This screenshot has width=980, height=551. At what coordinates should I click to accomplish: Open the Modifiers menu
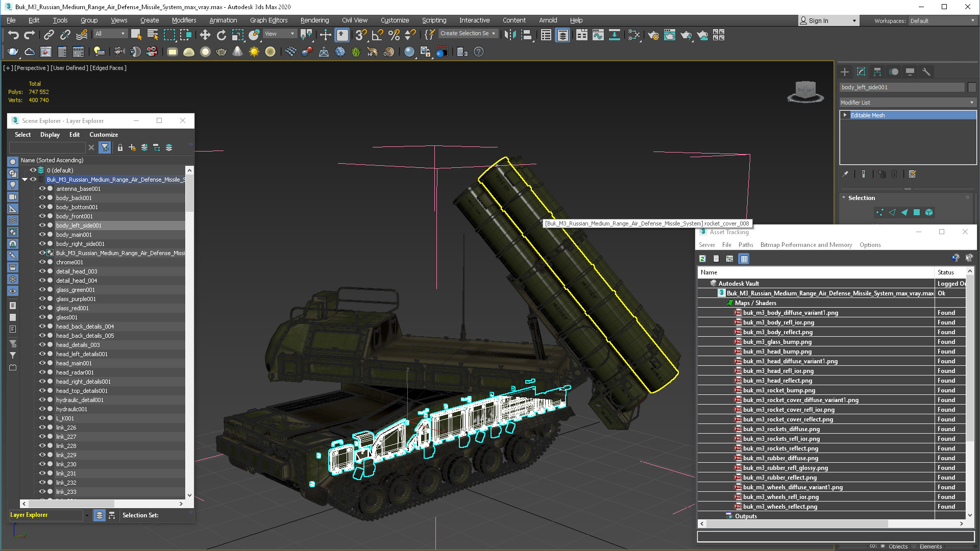click(x=184, y=20)
